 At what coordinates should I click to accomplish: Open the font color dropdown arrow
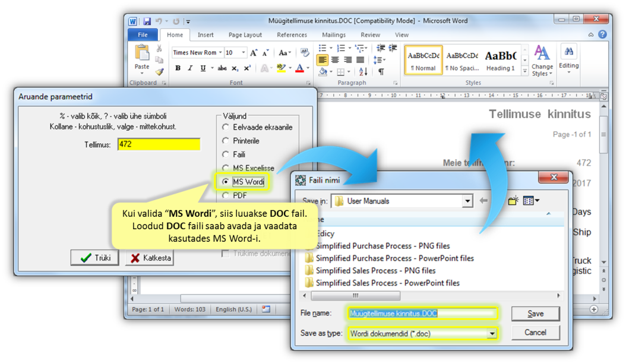coord(308,68)
